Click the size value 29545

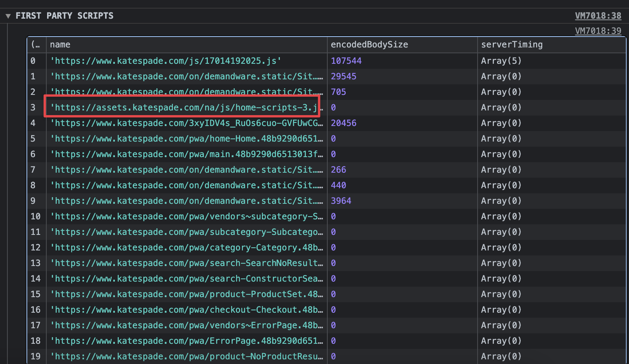(343, 76)
